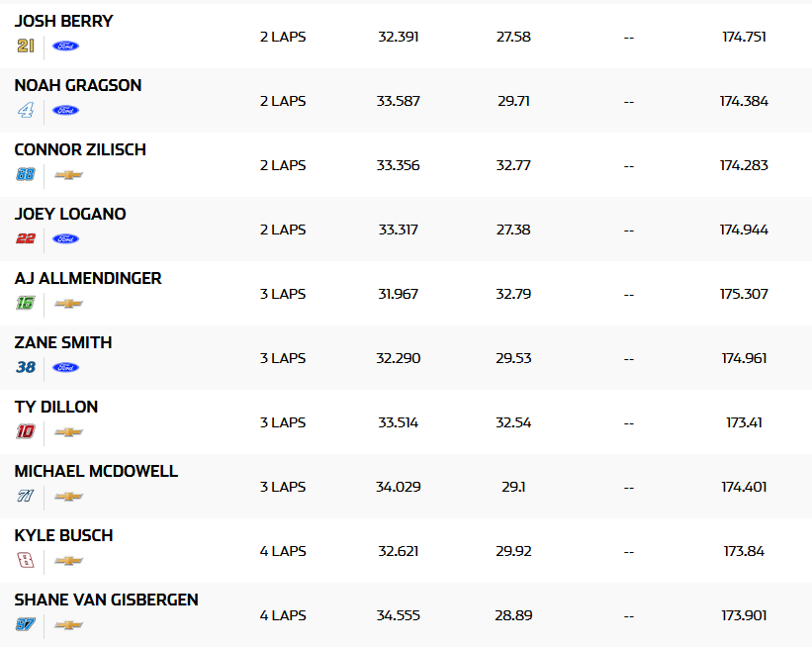Click Kyle Busch's 4 LAPS cell
Viewport: 812px width, 647px height.
point(283,551)
